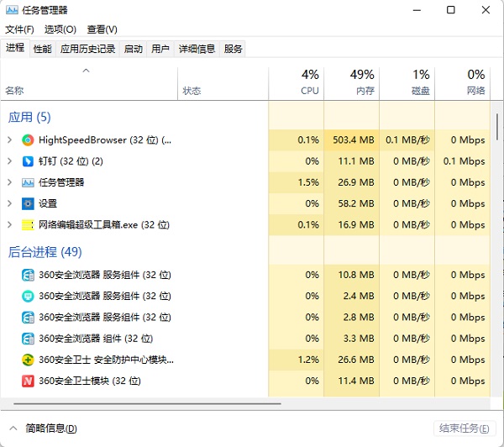This screenshot has width=504, height=447.
Task: Click the HightSpeedBrowser app icon
Action: [x=28, y=140]
